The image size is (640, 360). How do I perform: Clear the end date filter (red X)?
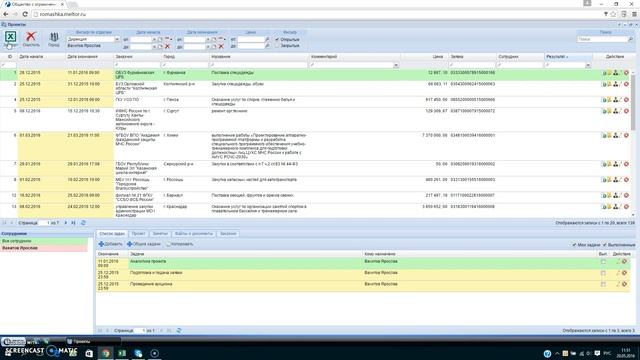point(221,47)
